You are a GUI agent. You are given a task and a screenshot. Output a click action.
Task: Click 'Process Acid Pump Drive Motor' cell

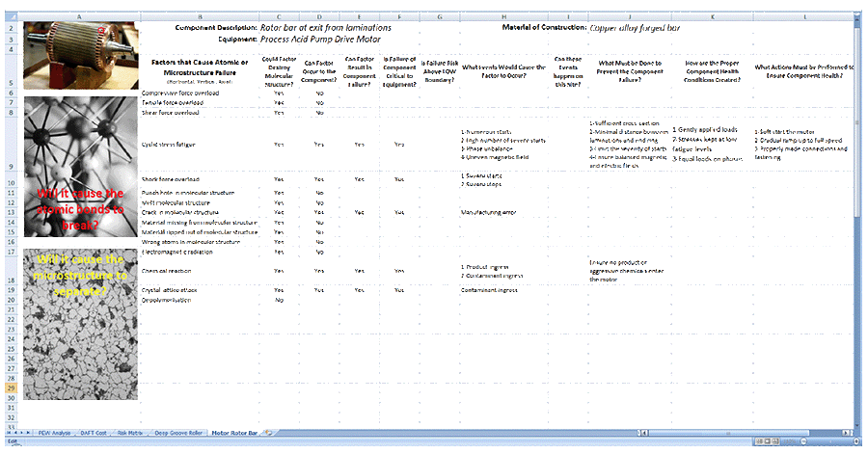320,40
